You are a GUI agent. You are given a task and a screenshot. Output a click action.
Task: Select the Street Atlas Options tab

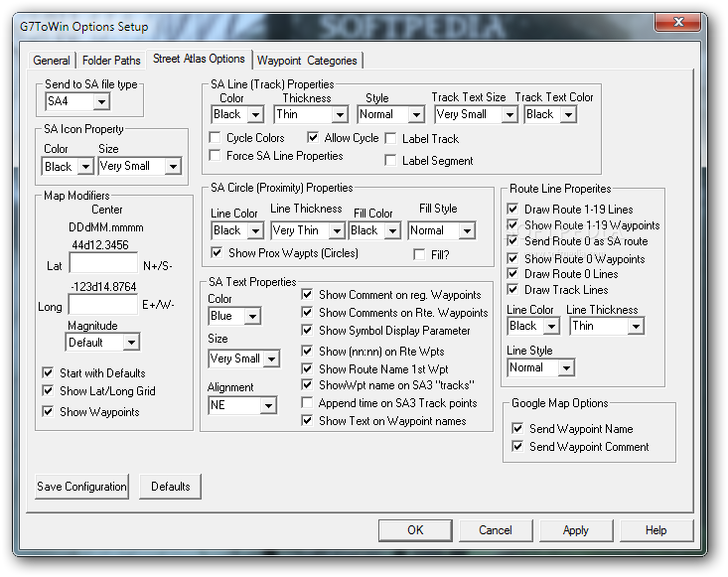199,59
